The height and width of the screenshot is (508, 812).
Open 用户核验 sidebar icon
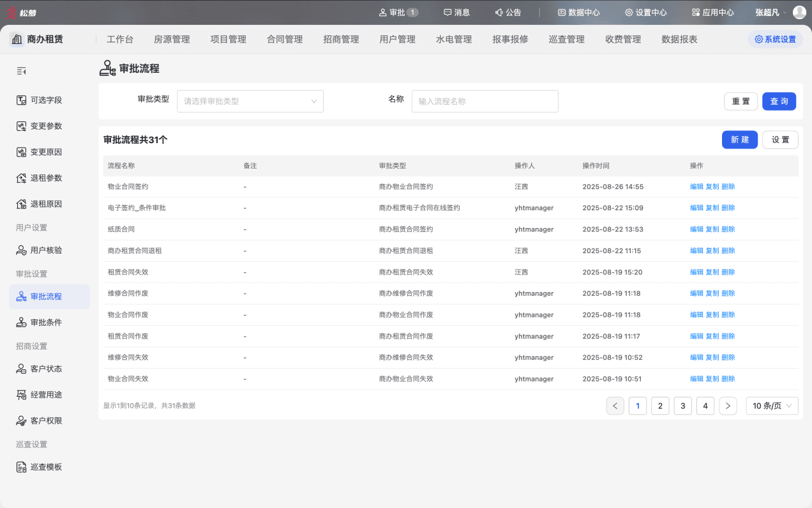click(x=21, y=250)
